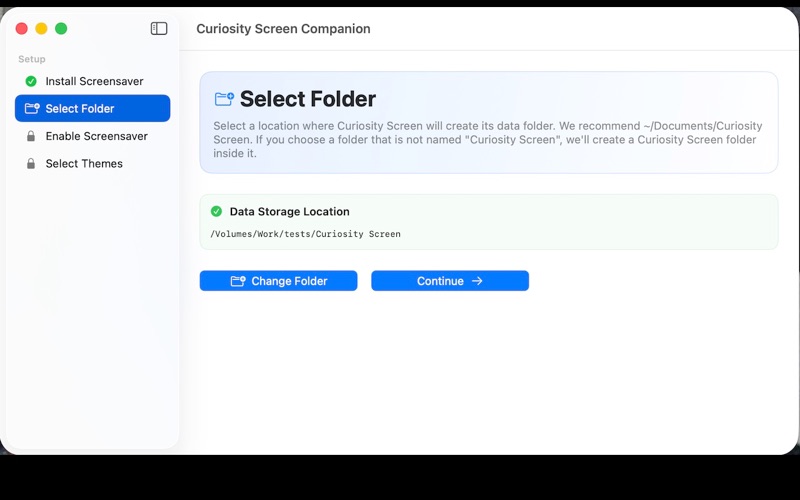
Task: Click the Curiosity Screen Companion window title
Action: [283, 29]
